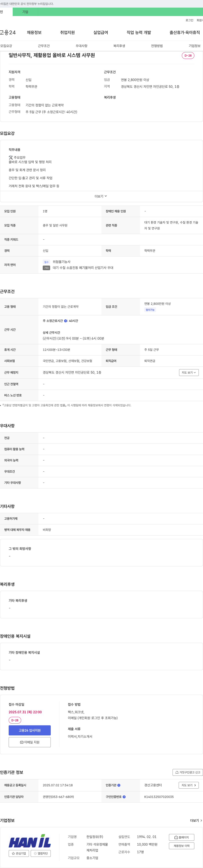Click the 필수 tag beside 위험물기능사
Image resolution: width=203 pixels, height=868 pixels.
47,262
